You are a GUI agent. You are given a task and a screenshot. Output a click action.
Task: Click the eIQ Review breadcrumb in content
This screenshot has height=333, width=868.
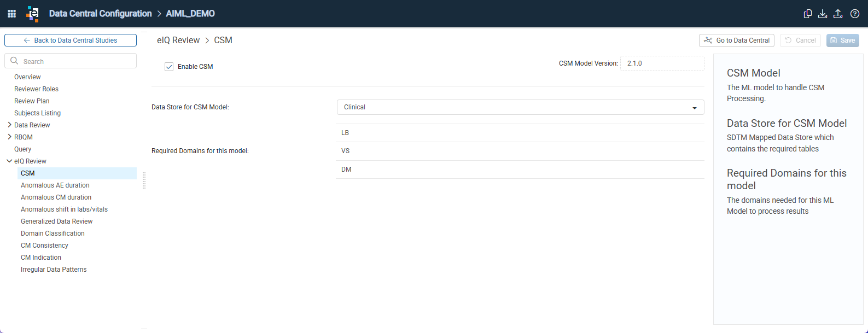178,40
